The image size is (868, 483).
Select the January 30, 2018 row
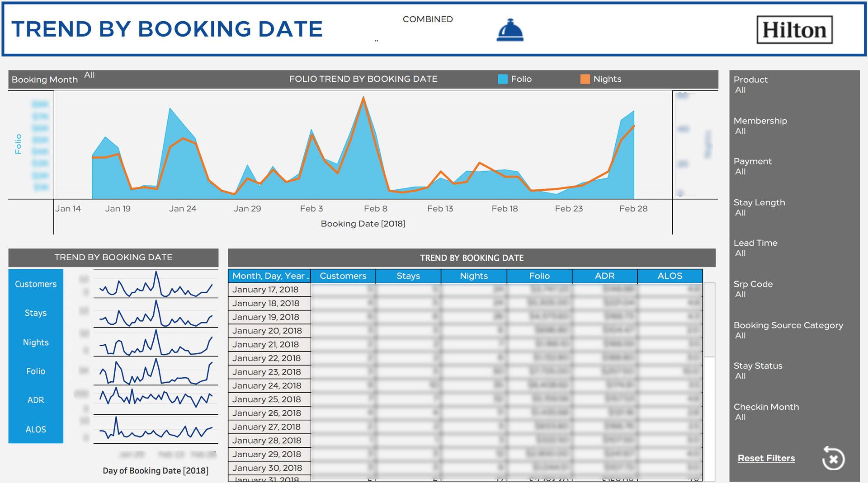pyautogui.click(x=465, y=468)
